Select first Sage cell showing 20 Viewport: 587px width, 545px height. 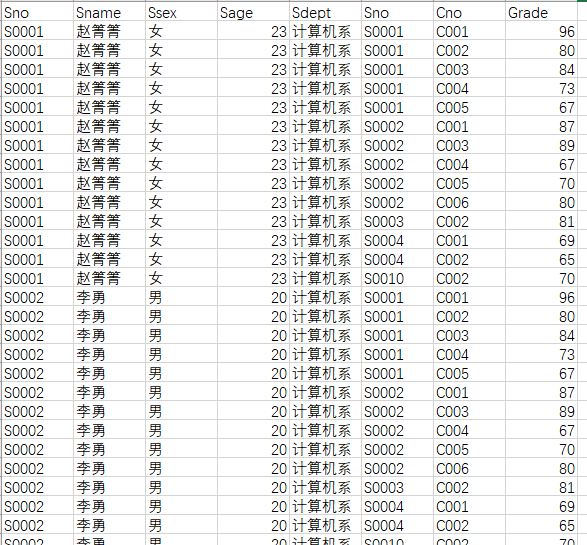click(x=253, y=298)
